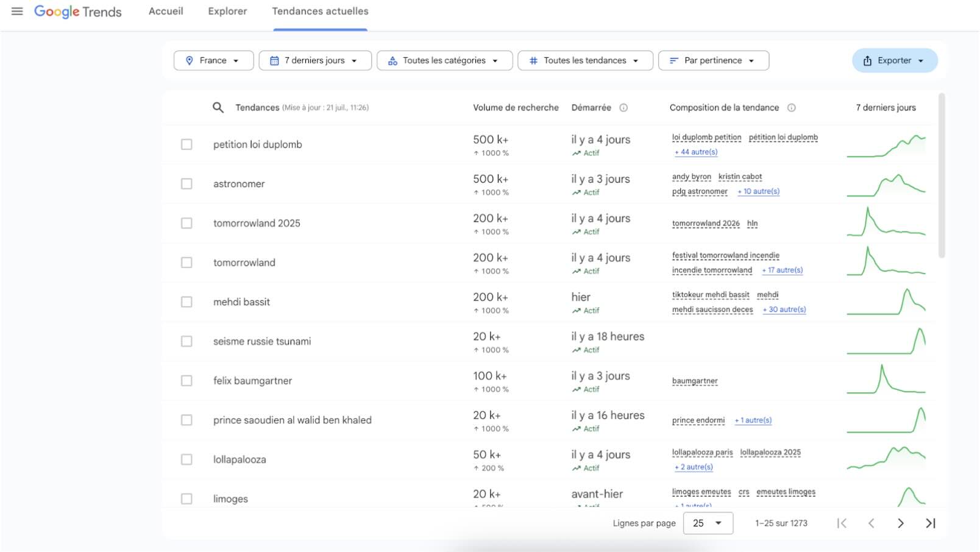Click 'mehdi bassit' trend name
Image resolution: width=980 pixels, height=552 pixels.
pos(241,302)
